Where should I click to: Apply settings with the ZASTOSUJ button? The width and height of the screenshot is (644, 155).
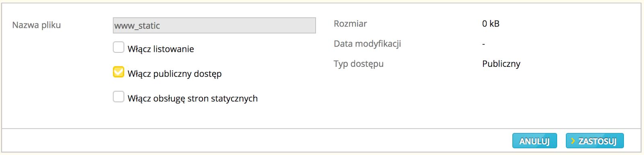tap(594, 141)
